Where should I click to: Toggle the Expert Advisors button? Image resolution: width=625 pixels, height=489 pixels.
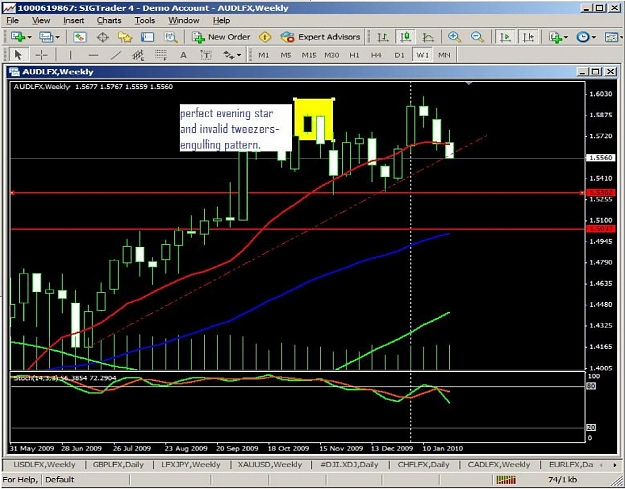(320, 37)
